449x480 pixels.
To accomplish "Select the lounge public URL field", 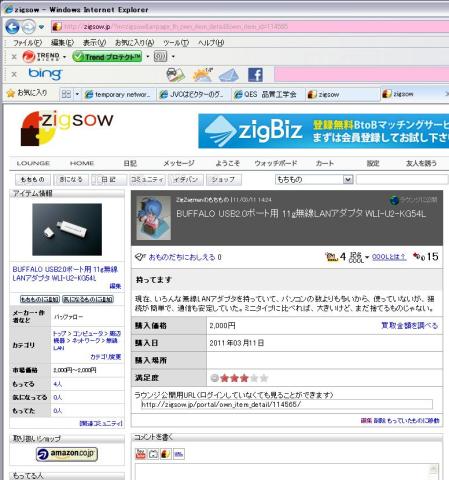I will pyautogui.click(x=287, y=405).
